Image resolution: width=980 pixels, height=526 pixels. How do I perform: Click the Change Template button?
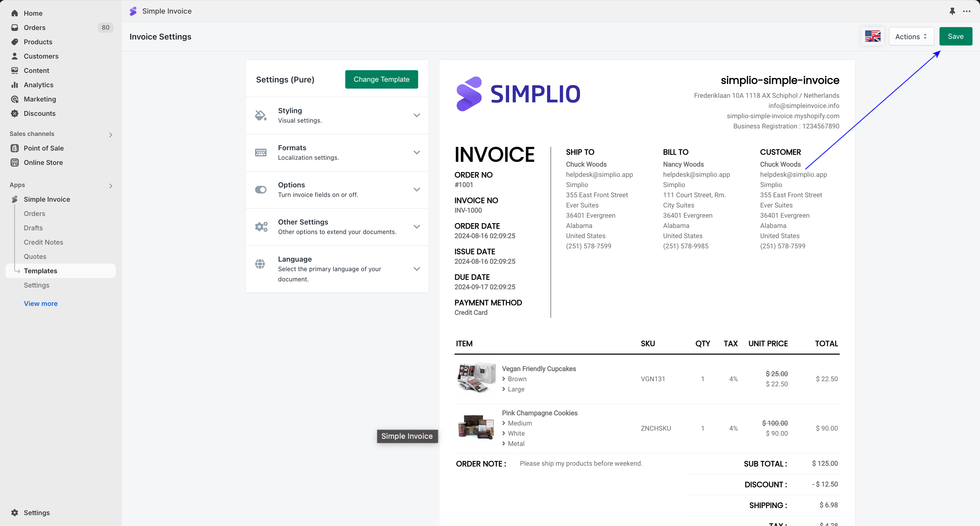coord(381,79)
